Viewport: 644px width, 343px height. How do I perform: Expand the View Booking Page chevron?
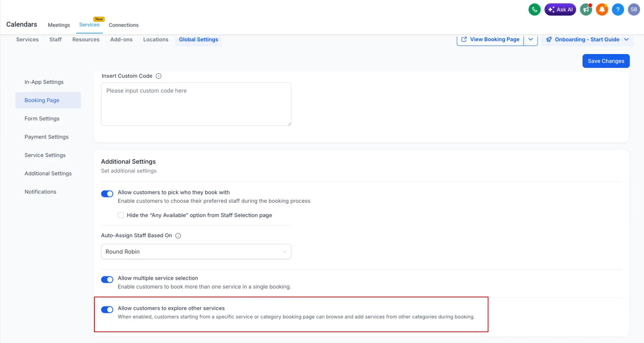pos(531,39)
